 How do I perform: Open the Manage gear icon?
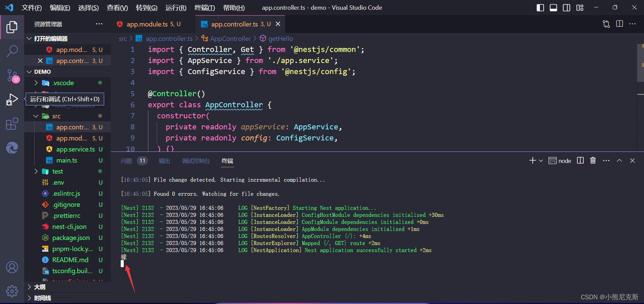[12, 291]
